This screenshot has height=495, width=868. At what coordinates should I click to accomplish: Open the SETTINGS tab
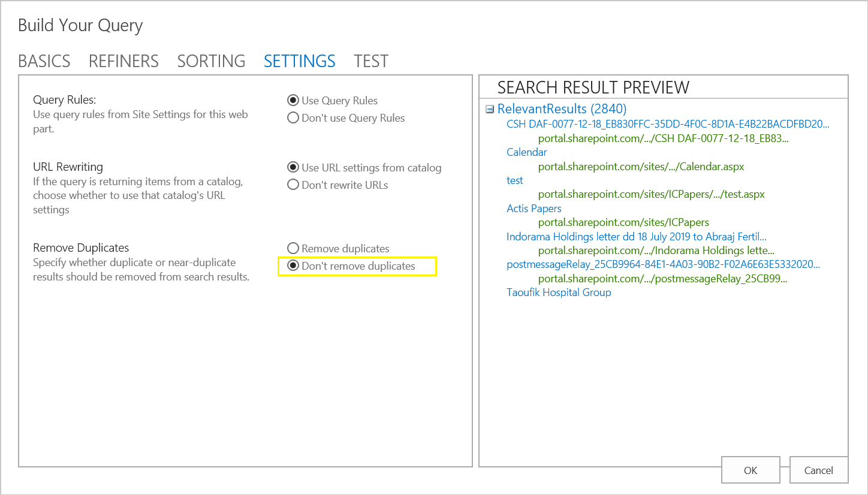[300, 61]
